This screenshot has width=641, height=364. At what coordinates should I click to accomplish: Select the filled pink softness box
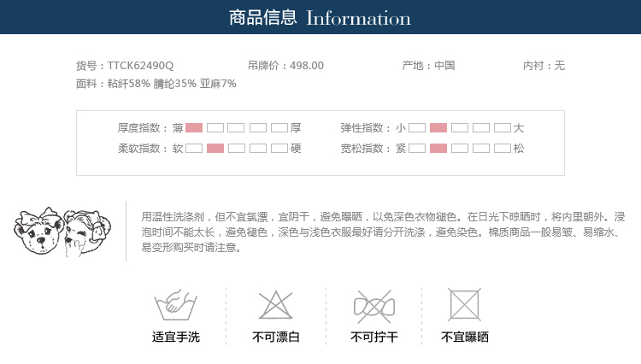click(x=215, y=149)
